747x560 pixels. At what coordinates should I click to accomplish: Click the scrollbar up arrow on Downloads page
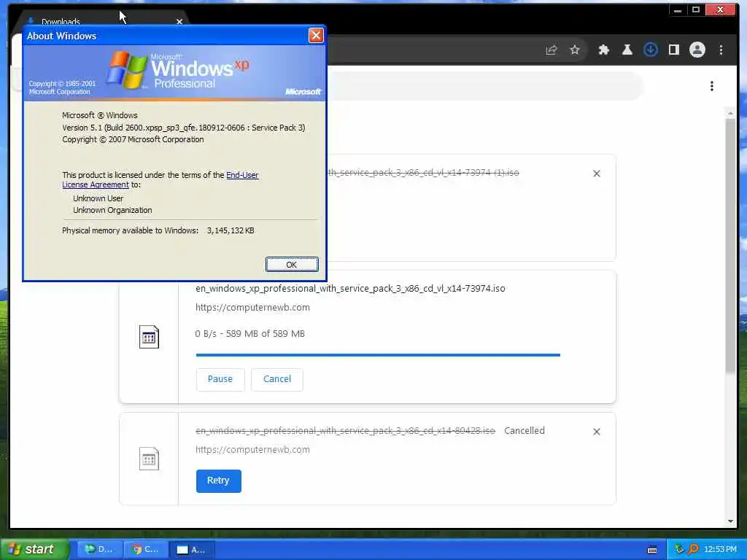730,114
